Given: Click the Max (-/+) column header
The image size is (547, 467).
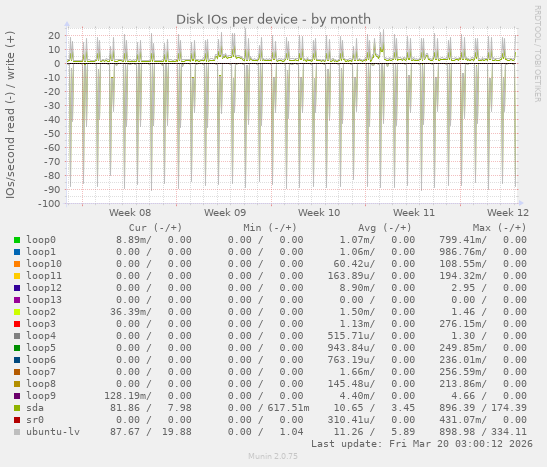Looking at the screenshot, I should click(499, 228).
